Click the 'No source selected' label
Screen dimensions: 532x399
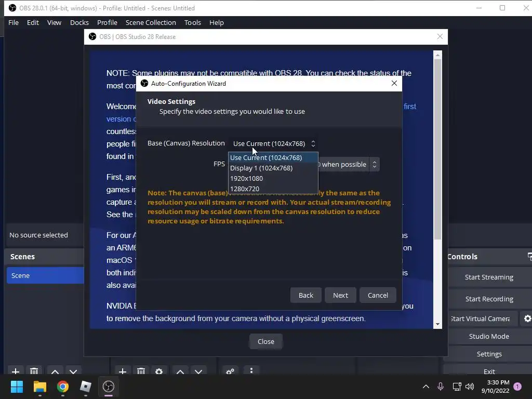(x=38, y=235)
